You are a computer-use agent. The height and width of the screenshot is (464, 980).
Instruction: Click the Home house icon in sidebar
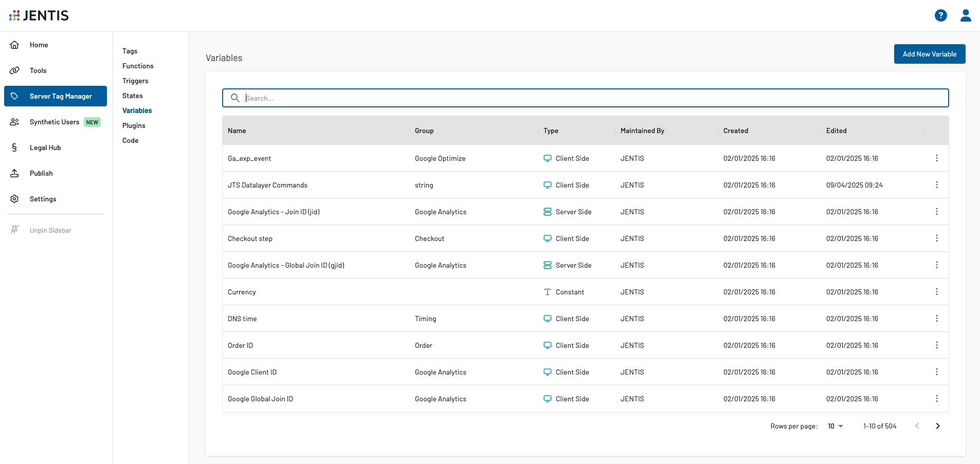(15, 45)
